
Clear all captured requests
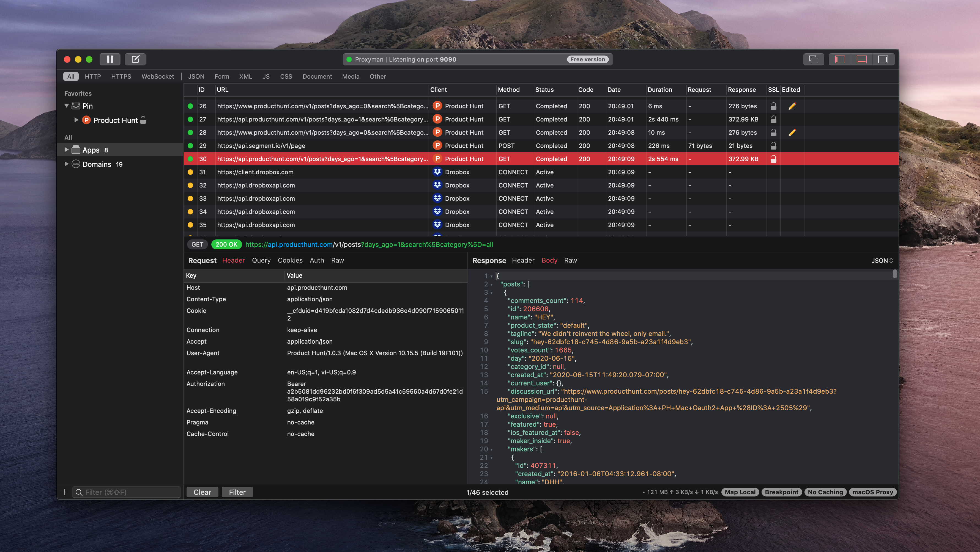click(x=202, y=492)
